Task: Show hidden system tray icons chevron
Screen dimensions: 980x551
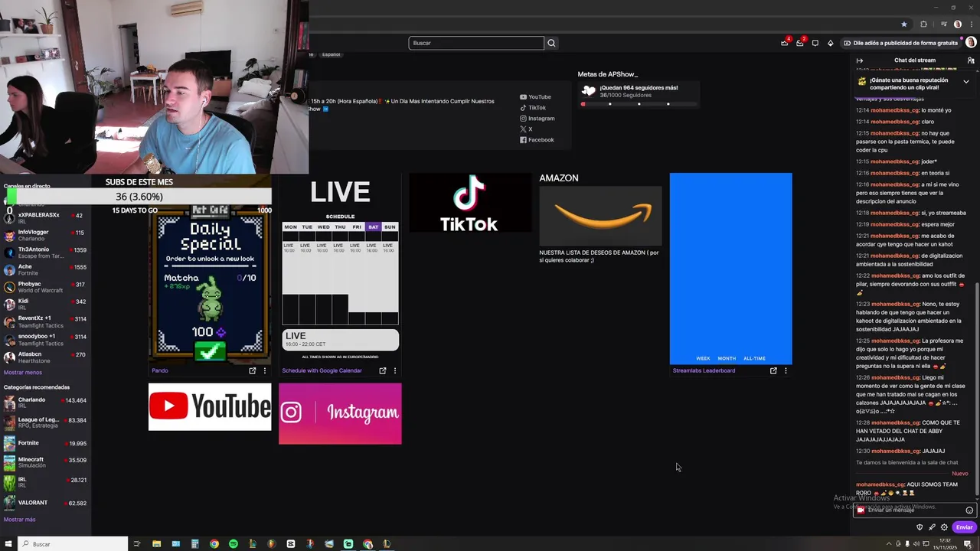Action: pos(889,544)
